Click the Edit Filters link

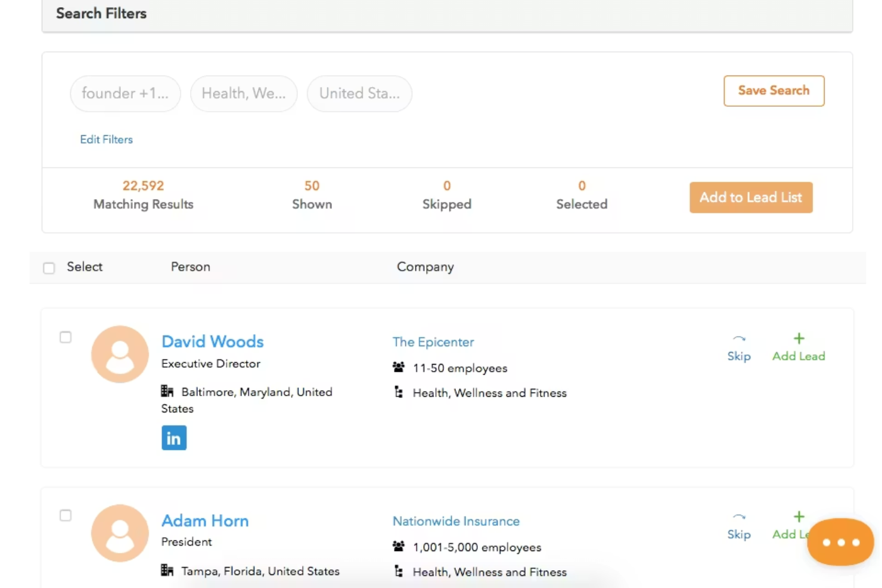click(107, 139)
